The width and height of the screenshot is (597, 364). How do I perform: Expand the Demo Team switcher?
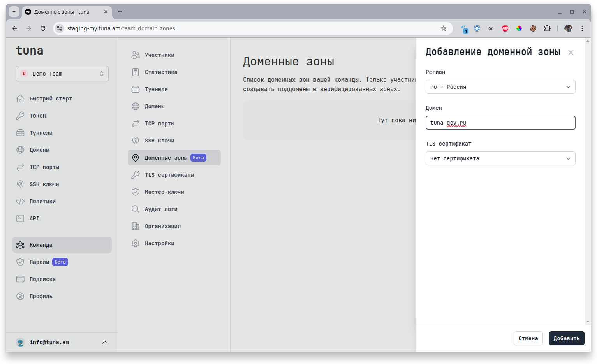pos(62,74)
